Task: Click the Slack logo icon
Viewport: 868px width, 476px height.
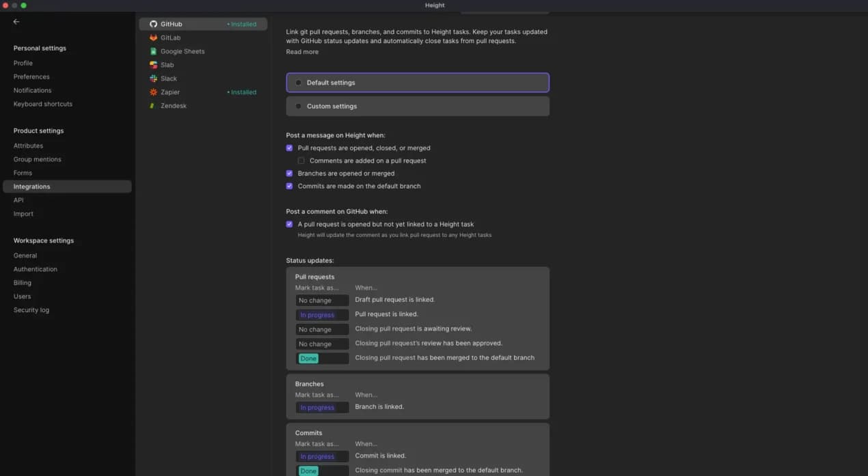Action: coord(153,79)
